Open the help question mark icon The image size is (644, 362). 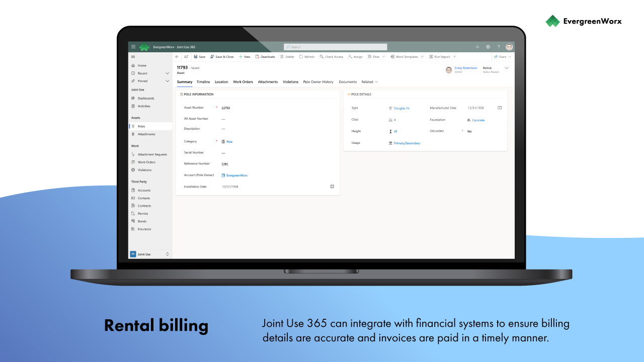tap(499, 47)
